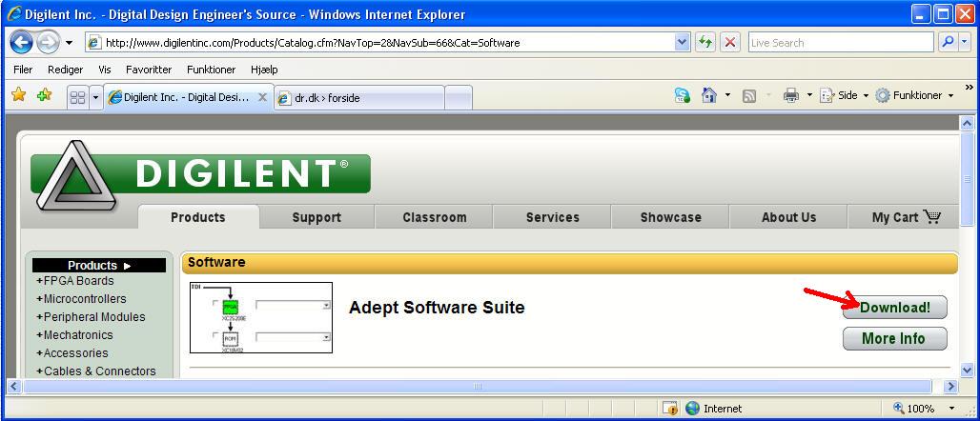Screen dimensions: 980x421
Task: Close the Digilent Inc. tab
Action: point(262,97)
